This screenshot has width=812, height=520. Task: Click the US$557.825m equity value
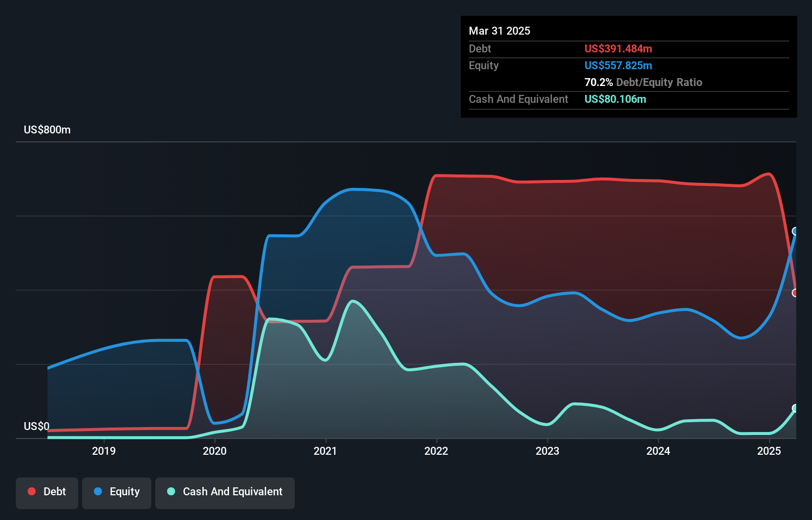pyautogui.click(x=618, y=65)
